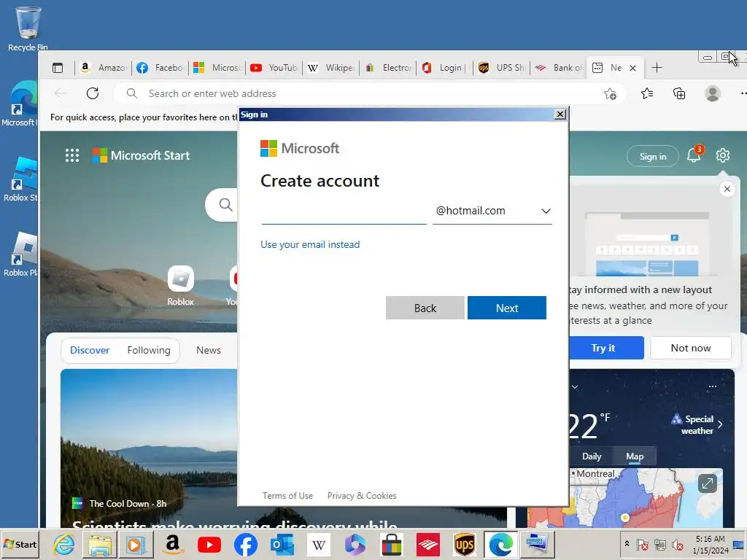Screen dimensions: 747x560
Task: Click the Edge tab actions menu icon
Action: [x=58, y=68]
